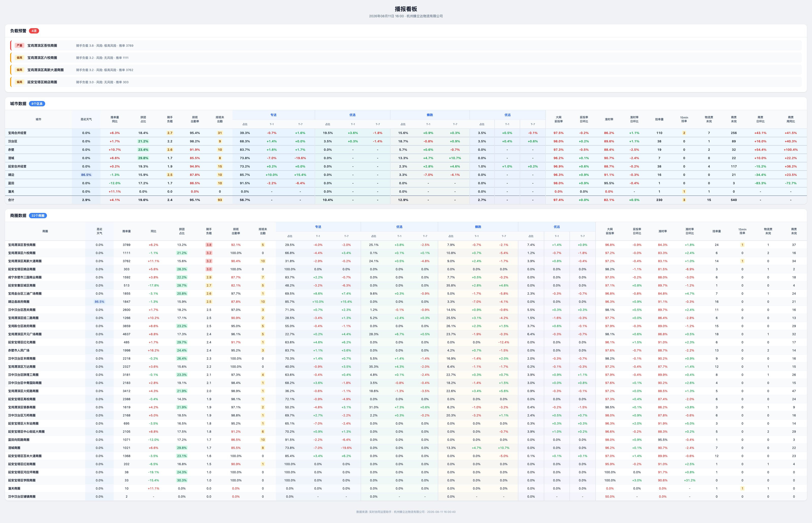Select the 澄城 city row name
This screenshot has width=812, height=523.
pyautogui.click(x=11, y=158)
